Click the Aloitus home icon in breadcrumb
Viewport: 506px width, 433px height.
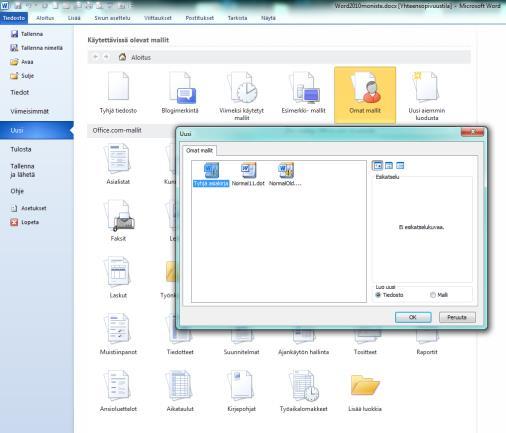pyautogui.click(x=122, y=57)
